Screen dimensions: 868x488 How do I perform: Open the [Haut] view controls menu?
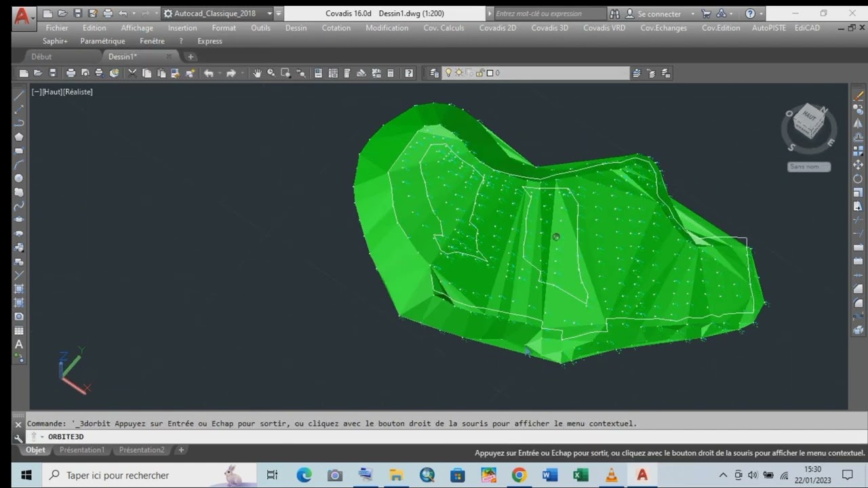(x=52, y=92)
